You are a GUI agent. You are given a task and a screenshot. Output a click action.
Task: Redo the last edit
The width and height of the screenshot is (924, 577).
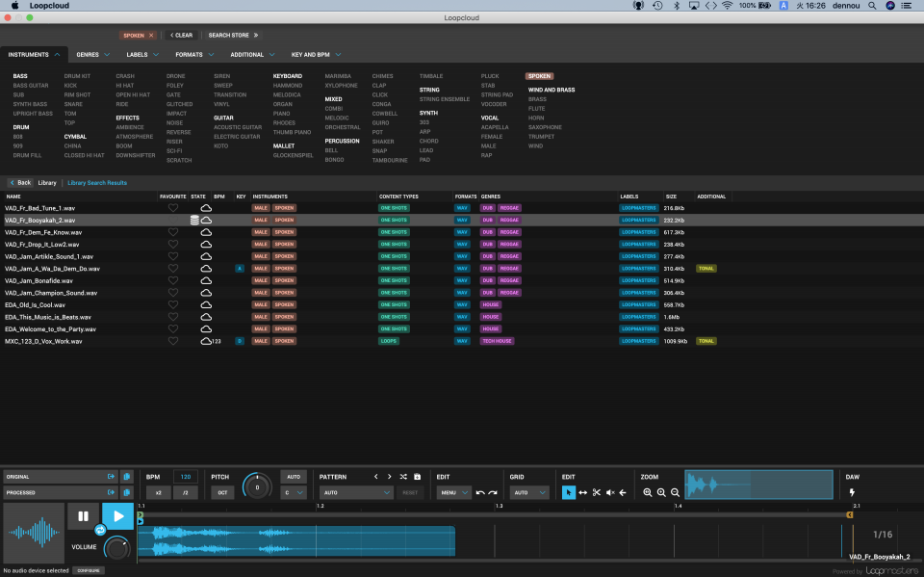[493, 492]
